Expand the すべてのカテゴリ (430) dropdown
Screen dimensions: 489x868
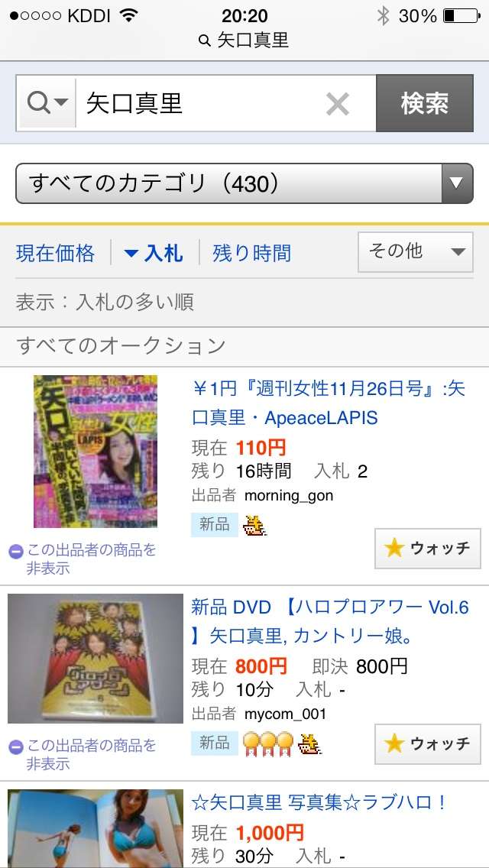click(x=244, y=183)
